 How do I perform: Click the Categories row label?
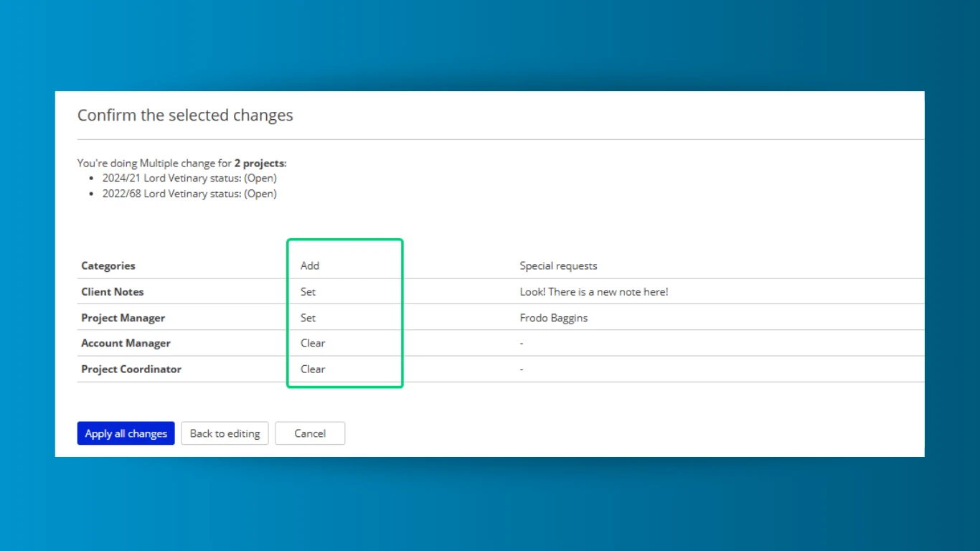click(108, 265)
